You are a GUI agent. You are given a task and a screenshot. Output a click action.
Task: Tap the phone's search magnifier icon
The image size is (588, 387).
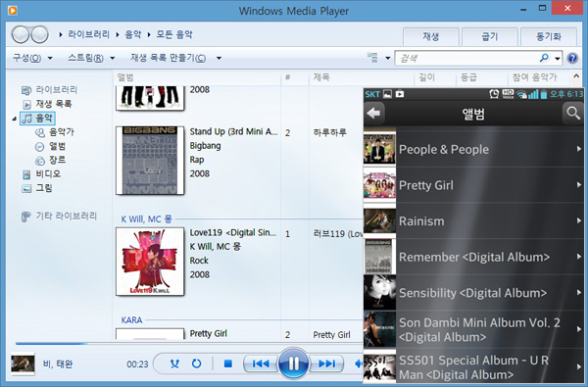point(573,113)
